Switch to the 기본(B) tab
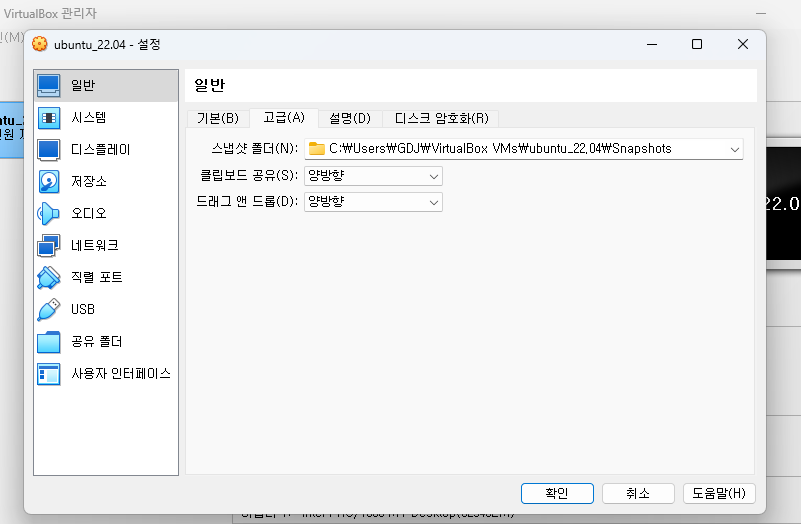801x524 pixels. (218, 118)
